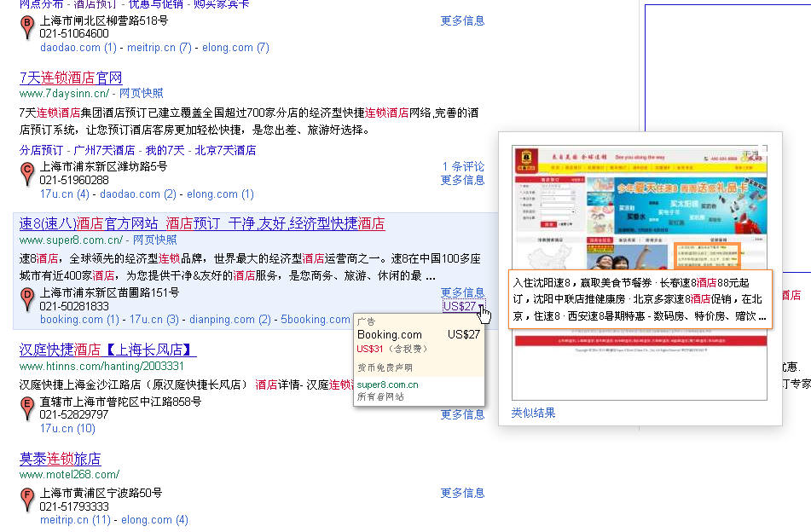Viewport: 811px width, 532px height.
Task: Open the www.motel268.com URL
Action: coord(69,475)
